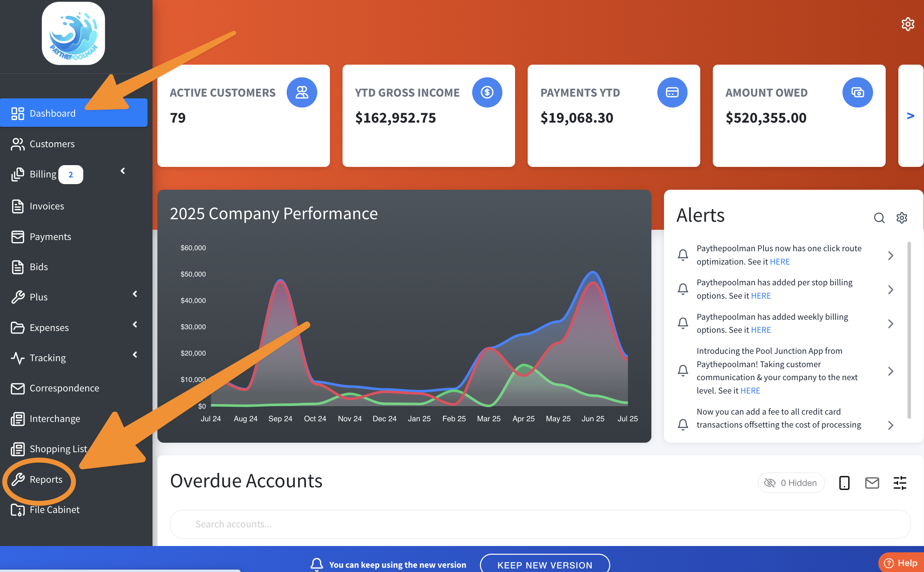The width and height of the screenshot is (924, 572).
Task: Click HERE link in route optimization alert
Action: (x=780, y=262)
